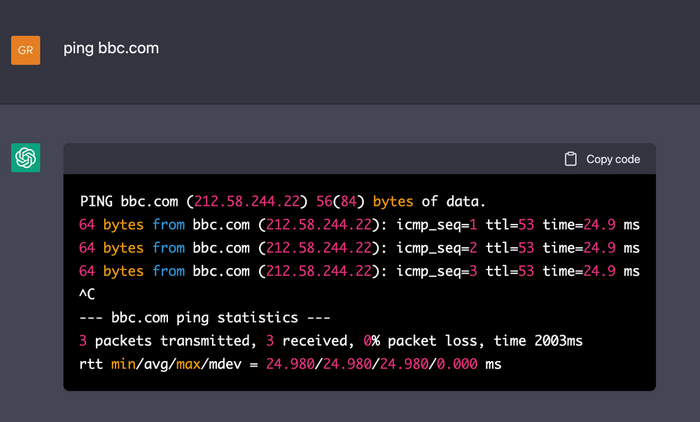Click the orange GR user avatar
The width and height of the screenshot is (700, 422).
25,49
